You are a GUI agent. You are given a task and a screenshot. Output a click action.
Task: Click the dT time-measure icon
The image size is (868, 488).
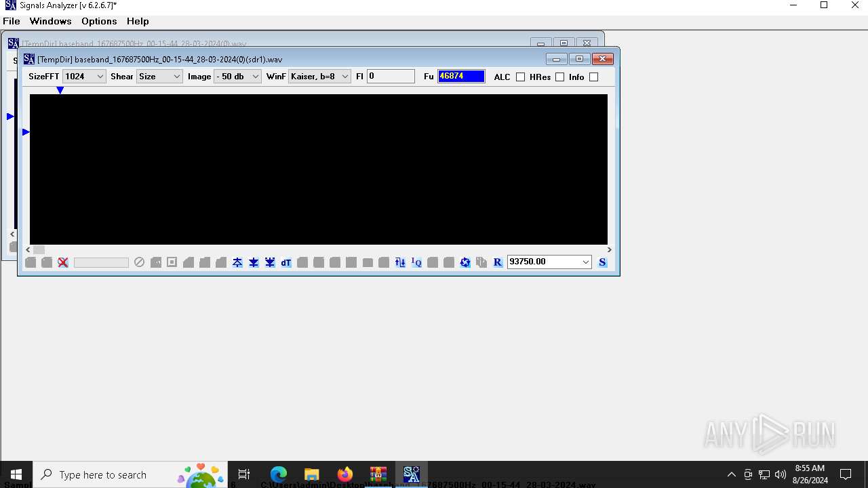286,262
